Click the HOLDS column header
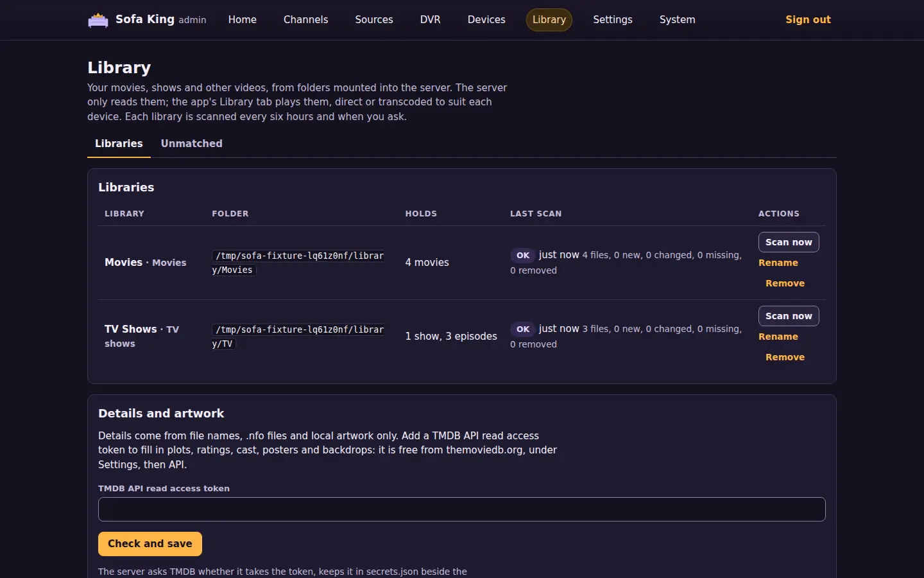The width and height of the screenshot is (924, 578). tap(421, 214)
